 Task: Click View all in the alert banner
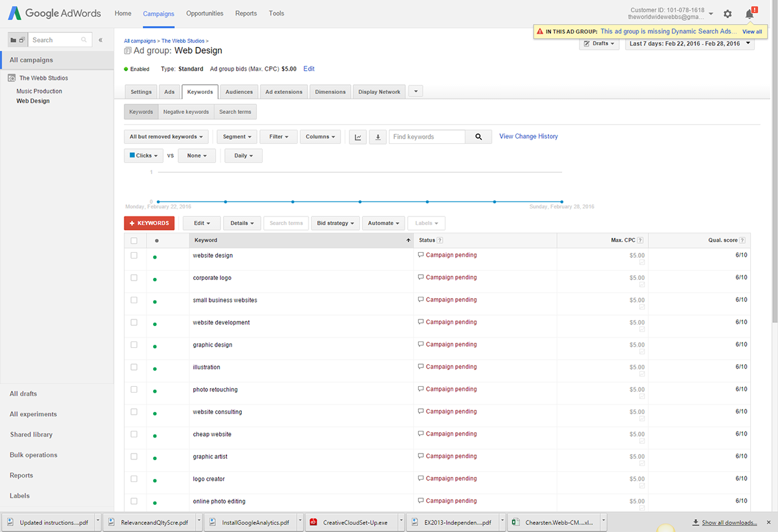click(x=752, y=31)
